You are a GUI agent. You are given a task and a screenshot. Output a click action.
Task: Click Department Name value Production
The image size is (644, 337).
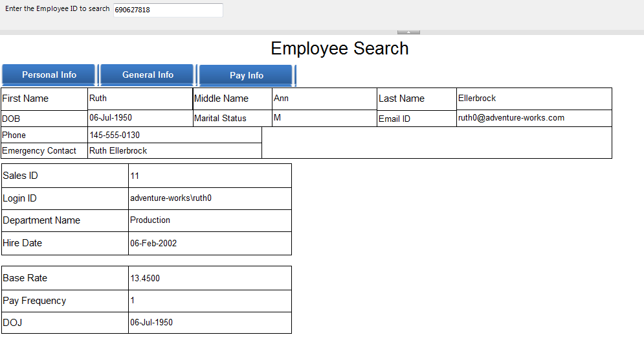point(150,220)
